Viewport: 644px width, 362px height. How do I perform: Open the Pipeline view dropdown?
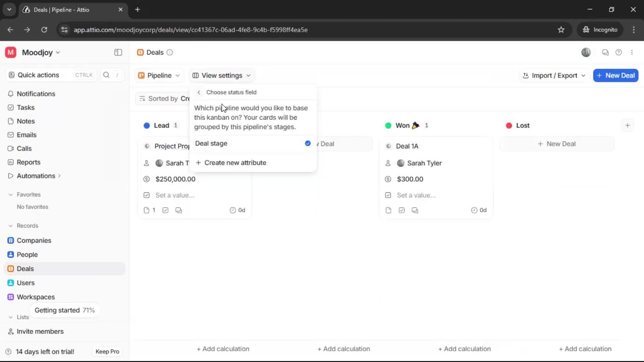pos(159,75)
